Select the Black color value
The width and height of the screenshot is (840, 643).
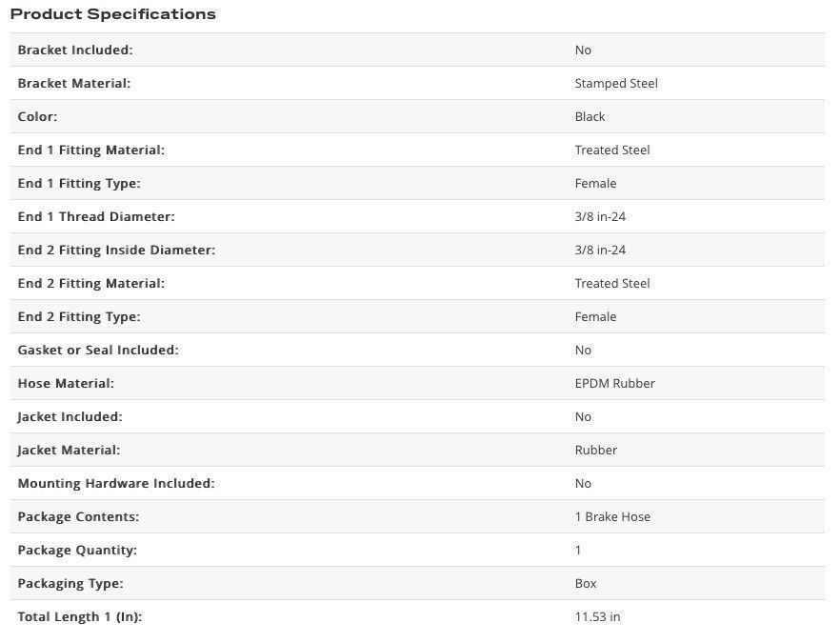tap(590, 116)
